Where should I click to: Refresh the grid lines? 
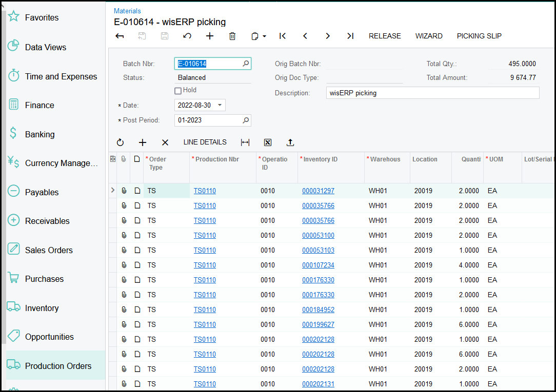pos(120,142)
